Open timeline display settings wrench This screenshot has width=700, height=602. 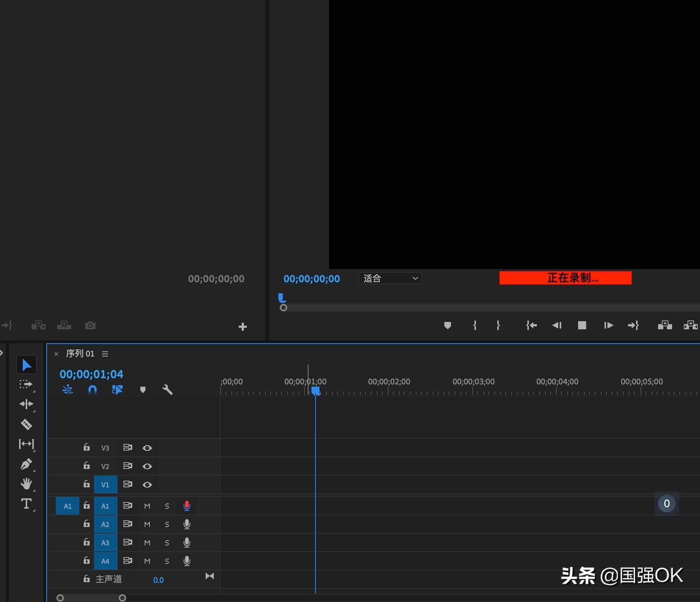click(x=167, y=390)
